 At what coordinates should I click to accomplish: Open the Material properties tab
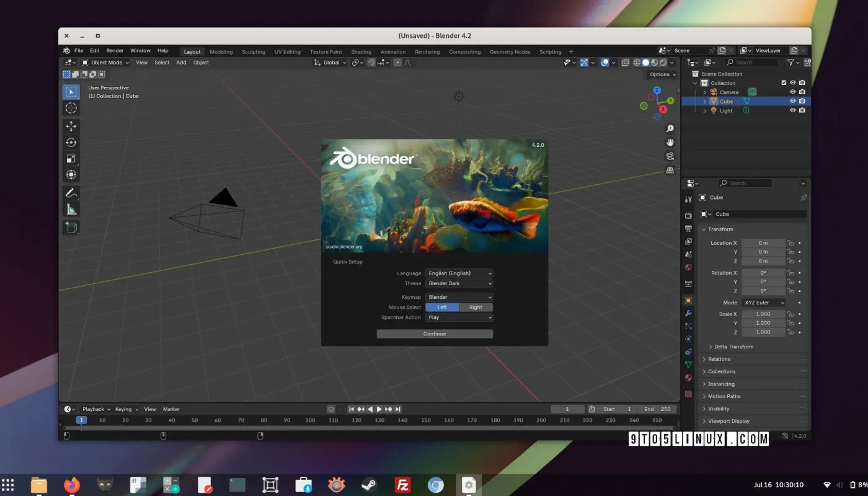[688, 378]
